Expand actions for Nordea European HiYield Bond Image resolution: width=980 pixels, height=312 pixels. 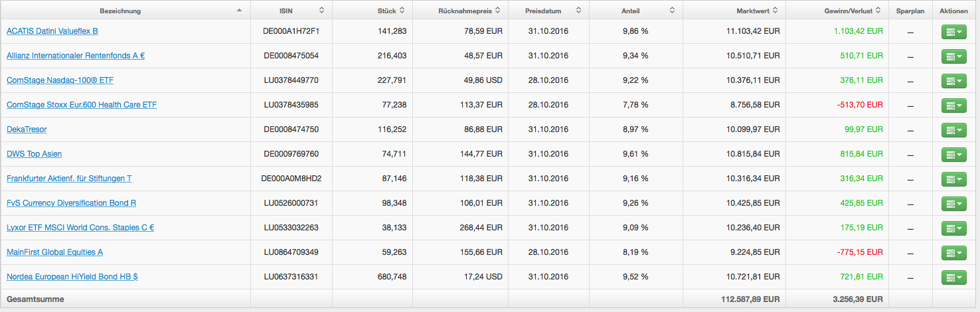[x=954, y=277]
